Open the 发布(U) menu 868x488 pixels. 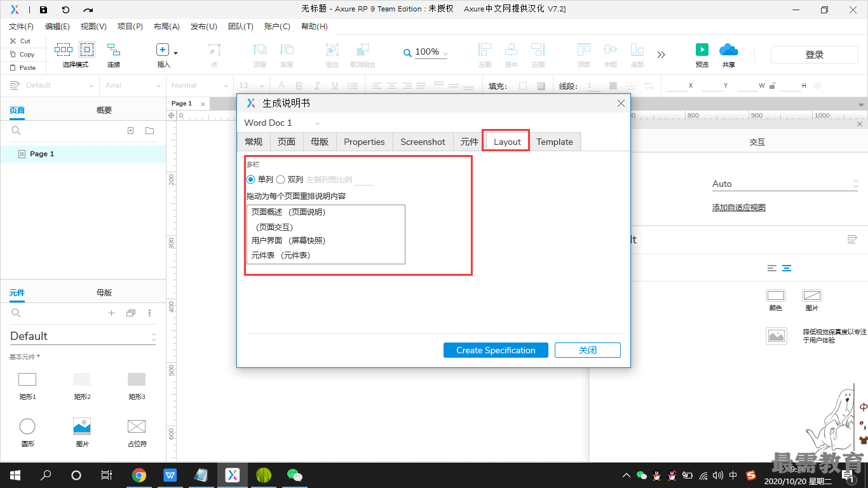point(204,27)
